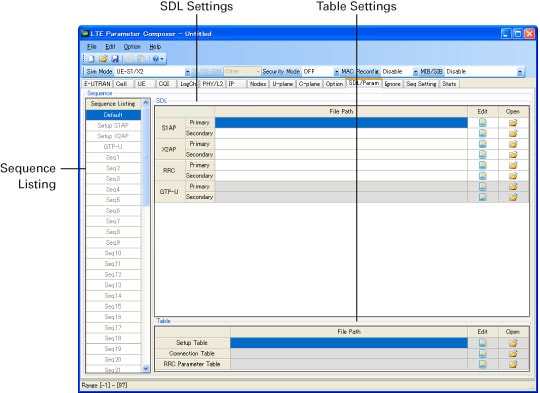This screenshot has width=540, height=393.
Task: Click Edit icon for GTP-U Primary row
Action: (483, 186)
